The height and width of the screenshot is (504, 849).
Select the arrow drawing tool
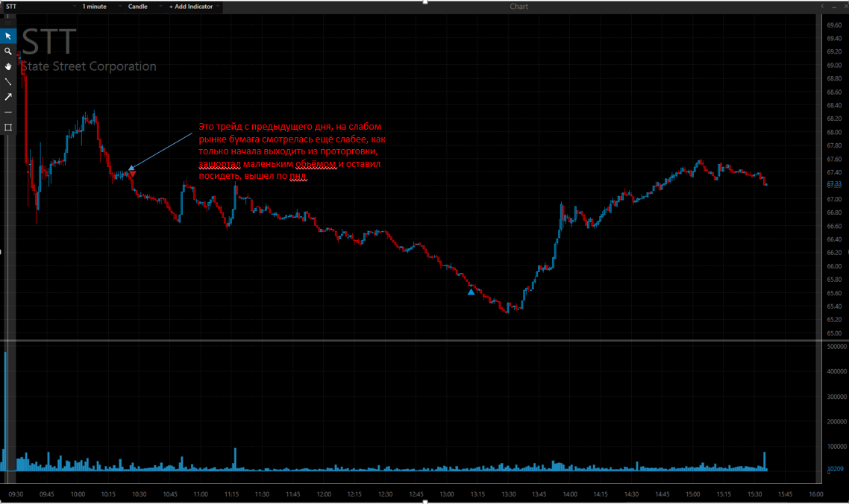tap(8, 97)
